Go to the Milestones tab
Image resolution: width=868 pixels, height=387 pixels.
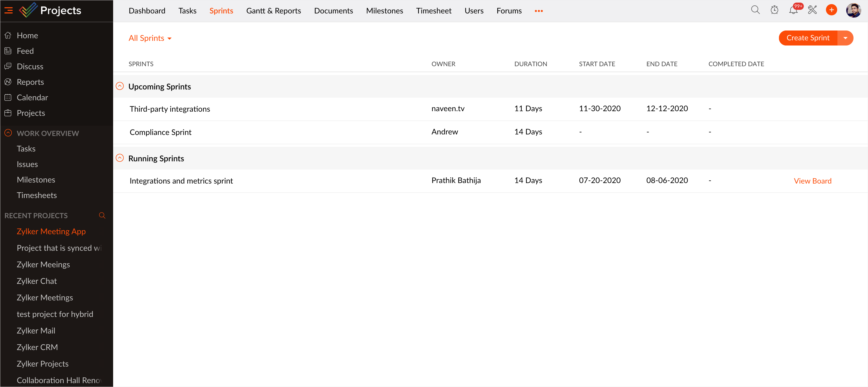384,11
